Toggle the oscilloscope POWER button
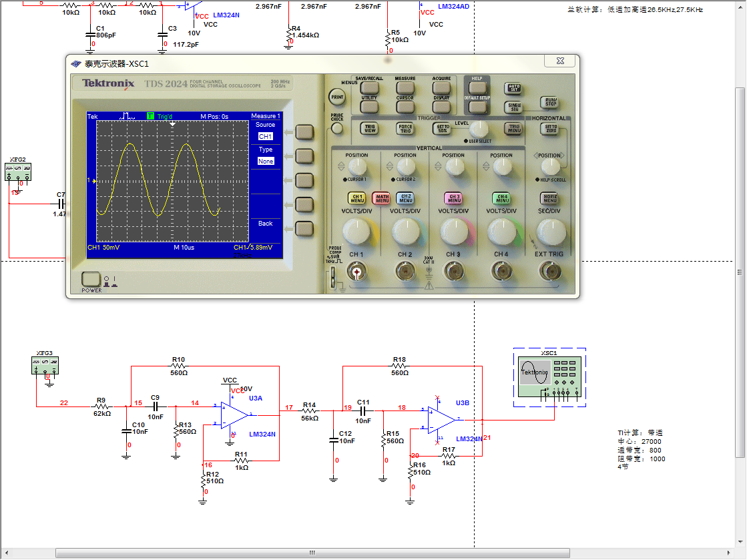This screenshot has height=560, width=747. click(91, 280)
